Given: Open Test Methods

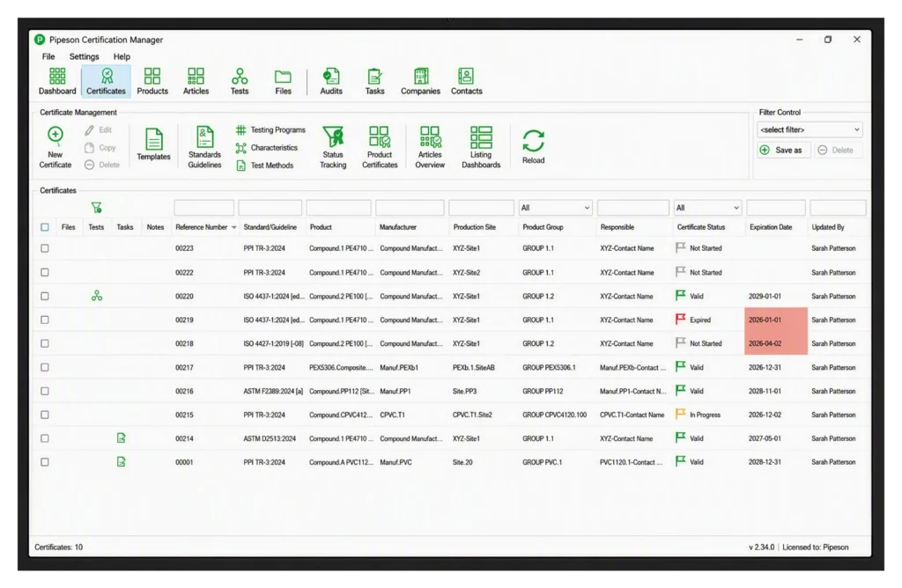Looking at the screenshot, I should (264, 165).
